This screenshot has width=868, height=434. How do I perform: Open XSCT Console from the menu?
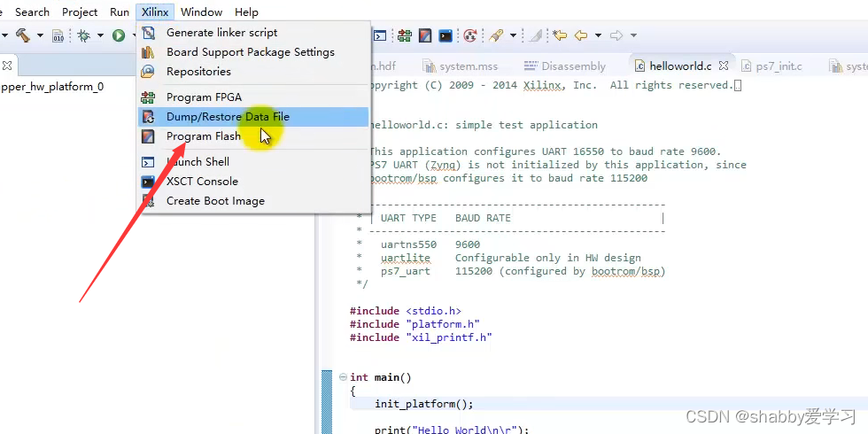point(253,181)
